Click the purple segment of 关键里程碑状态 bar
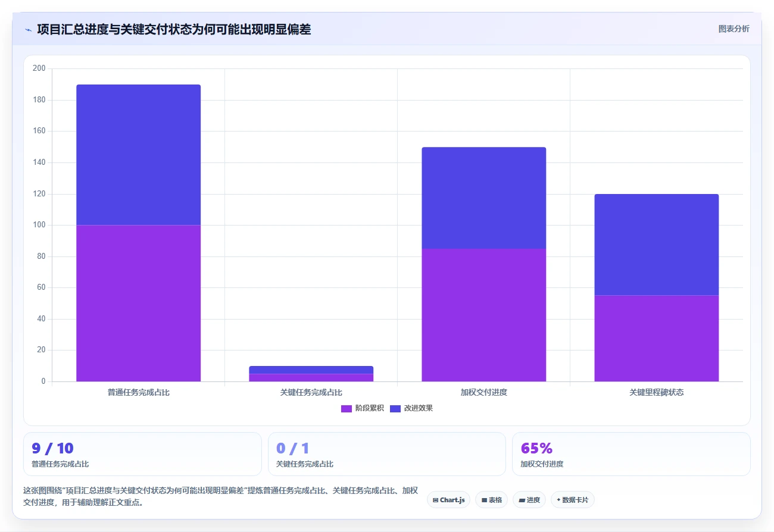This screenshot has width=774, height=532. (657, 338)
